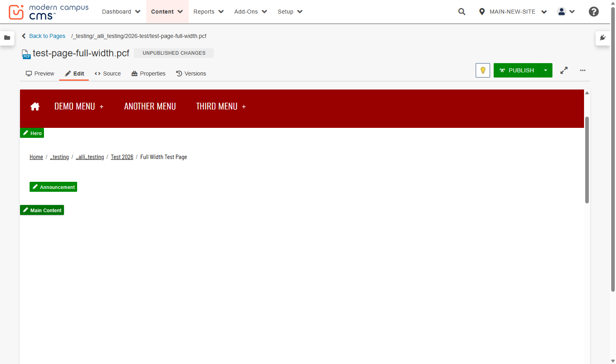Open the gadgets plug sidebar icon
The image size is (616, 364).
pyautogui.click(x=603, y=38)
